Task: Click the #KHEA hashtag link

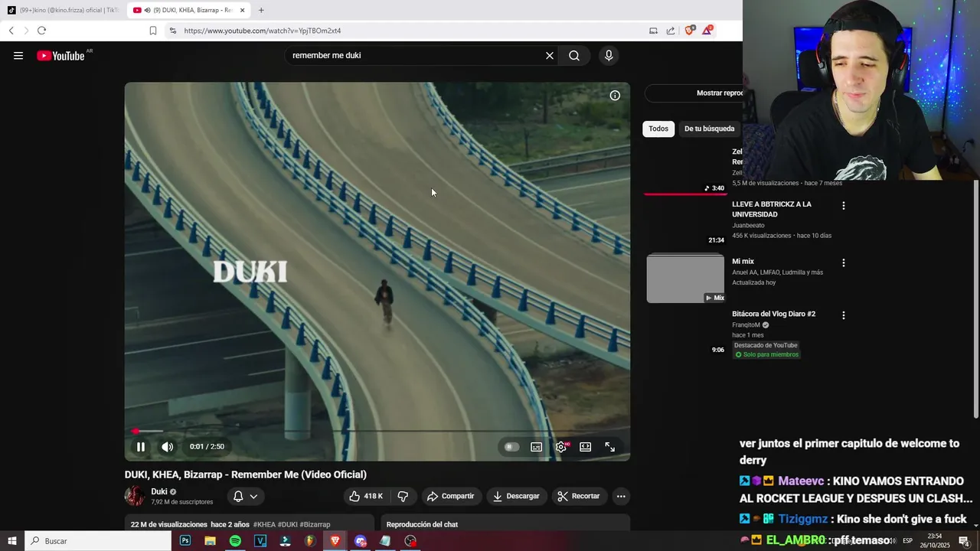Action: [x=264, y=524]
